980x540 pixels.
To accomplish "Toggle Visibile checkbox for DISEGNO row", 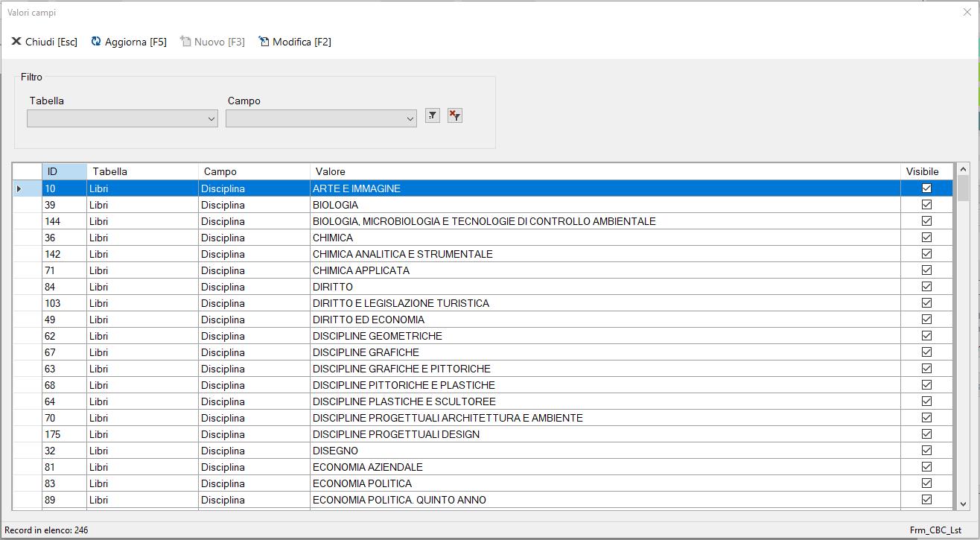I will [926, 451].
